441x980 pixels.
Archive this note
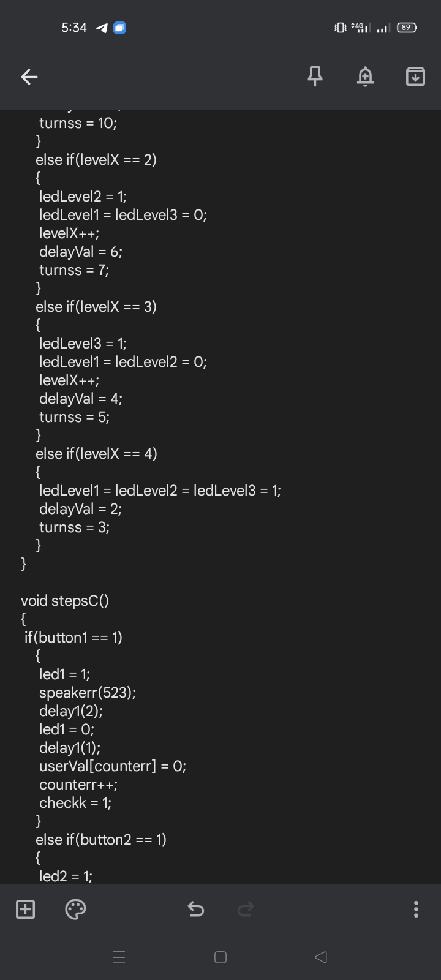click(x=415, y=76)
